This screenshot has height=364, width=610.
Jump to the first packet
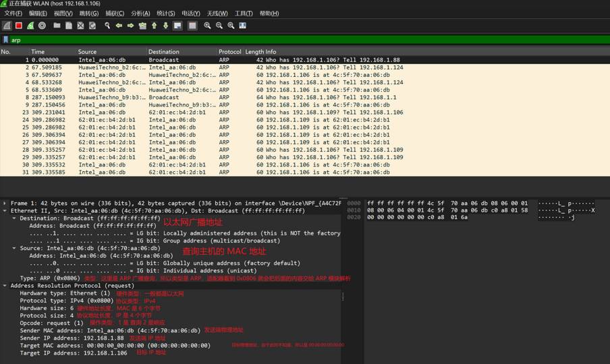pyautogui.click(x=154, y=26)
